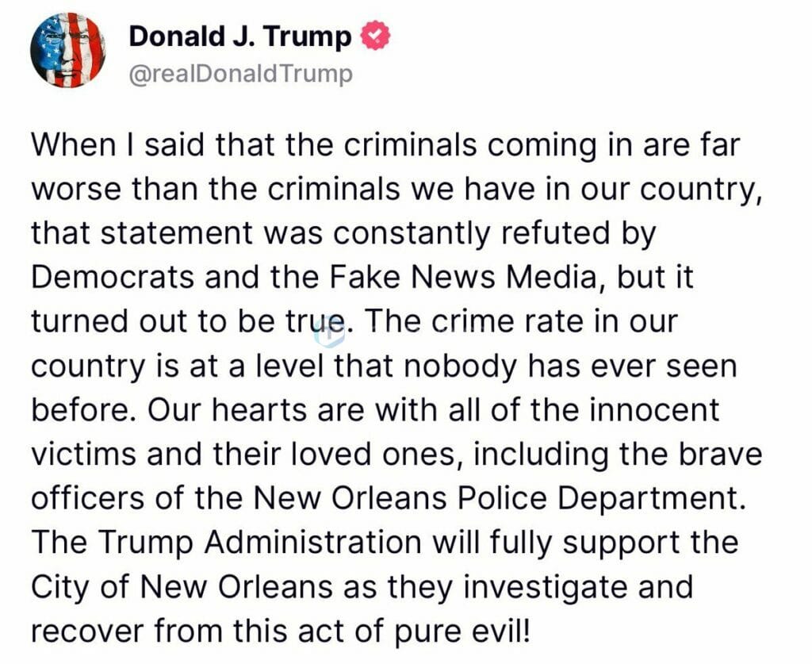Click the @realDonaldTrump handle
Image resolution: width=812 pixels, height=664 pixels.
(x=239, y=74)
